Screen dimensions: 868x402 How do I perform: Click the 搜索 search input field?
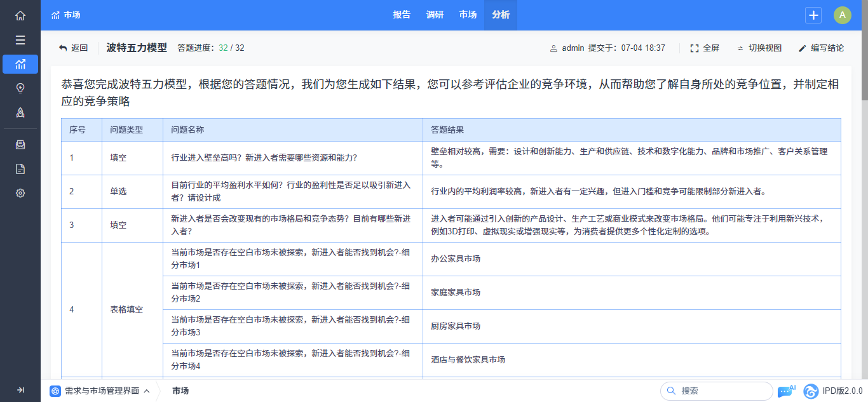pyautogui.click(x=721, y=391)
